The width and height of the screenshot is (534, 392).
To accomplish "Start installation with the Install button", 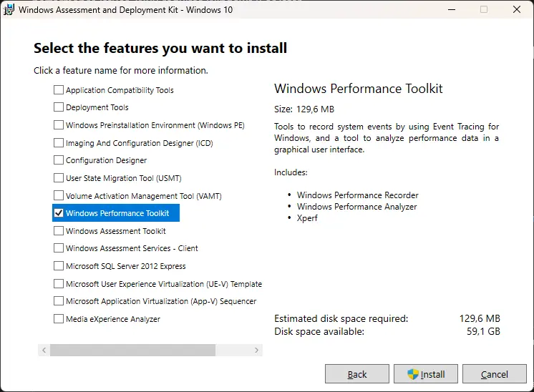I will 426,374.
